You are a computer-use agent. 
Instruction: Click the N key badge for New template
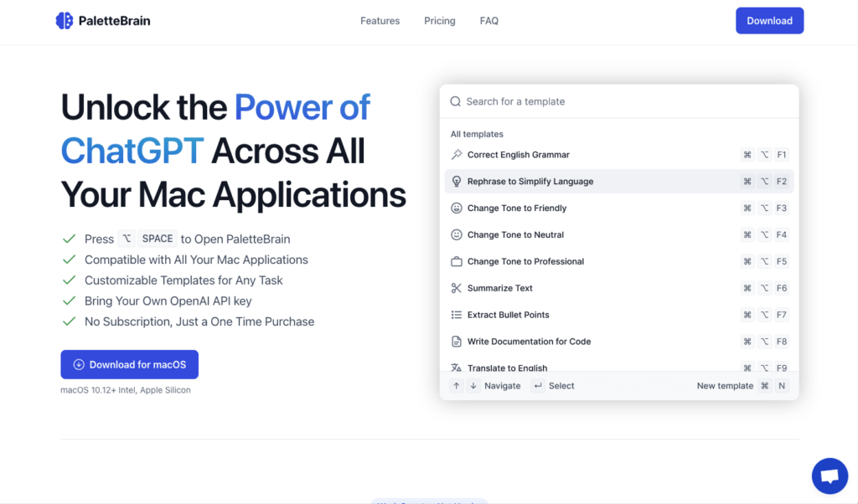(782, 386)
